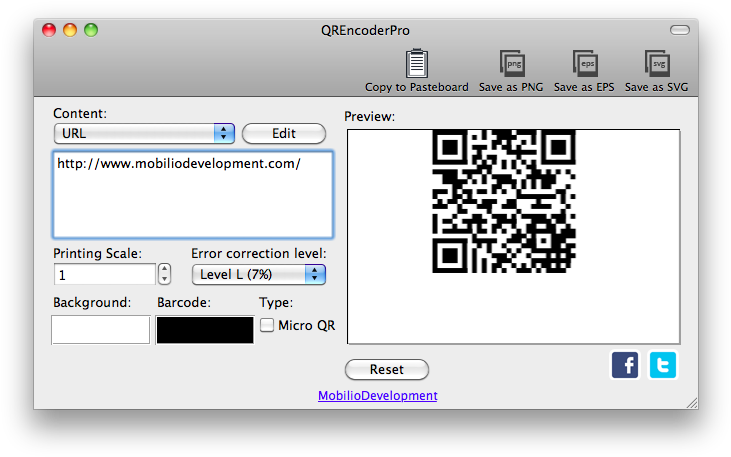Click the Copy to Pasteboard clipboard icon
This screenshot has width=731, height=457.
pos(417,64)
